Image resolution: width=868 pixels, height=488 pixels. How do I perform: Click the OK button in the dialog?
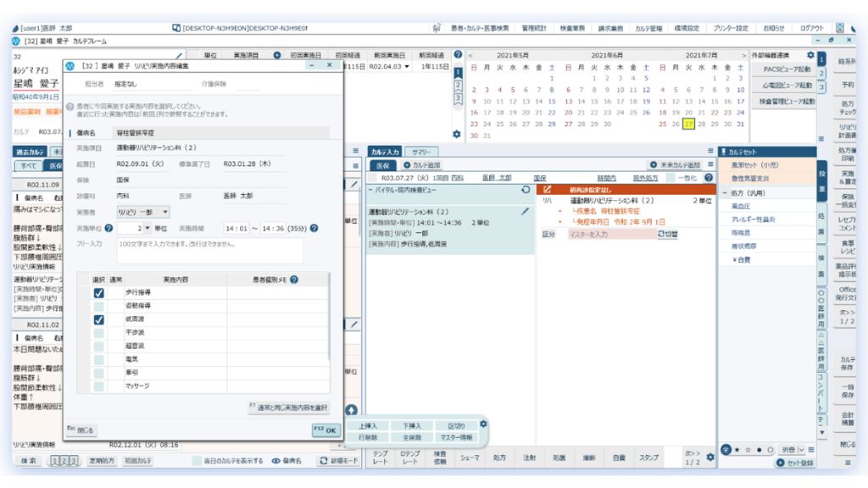325,430
